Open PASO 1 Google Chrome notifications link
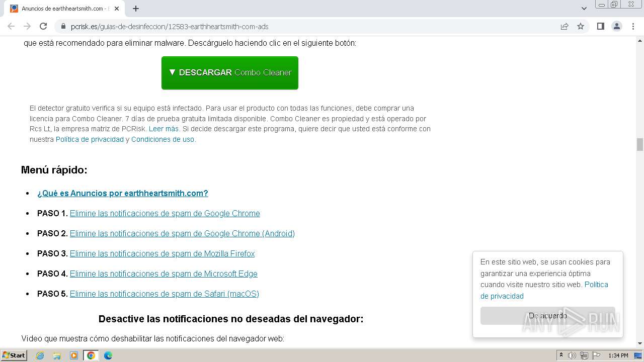Viewport: 644px width, 362px height. coord(165,213)
